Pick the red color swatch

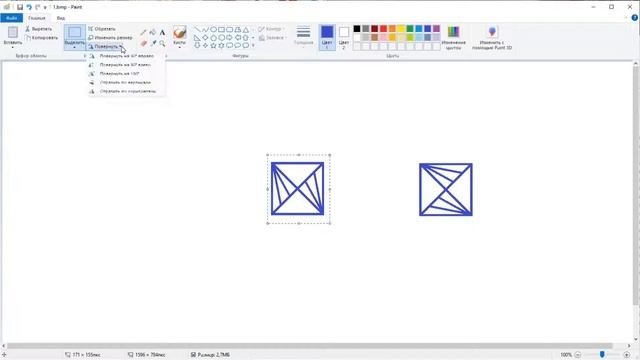[383, 29]
